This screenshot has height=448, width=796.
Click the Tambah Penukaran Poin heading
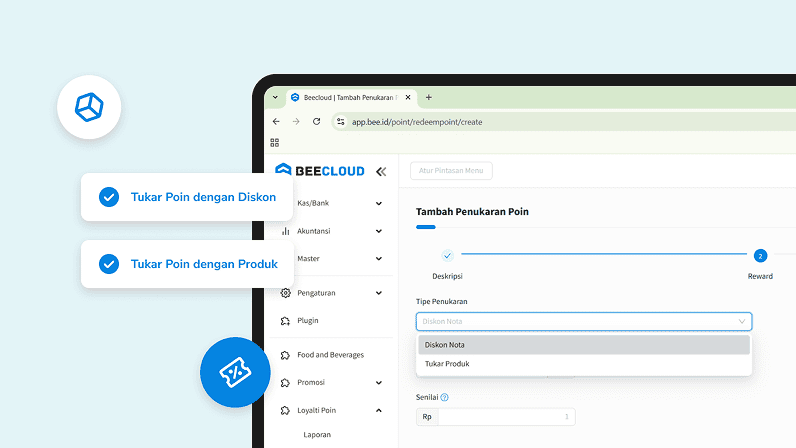[x=472, y=212]
